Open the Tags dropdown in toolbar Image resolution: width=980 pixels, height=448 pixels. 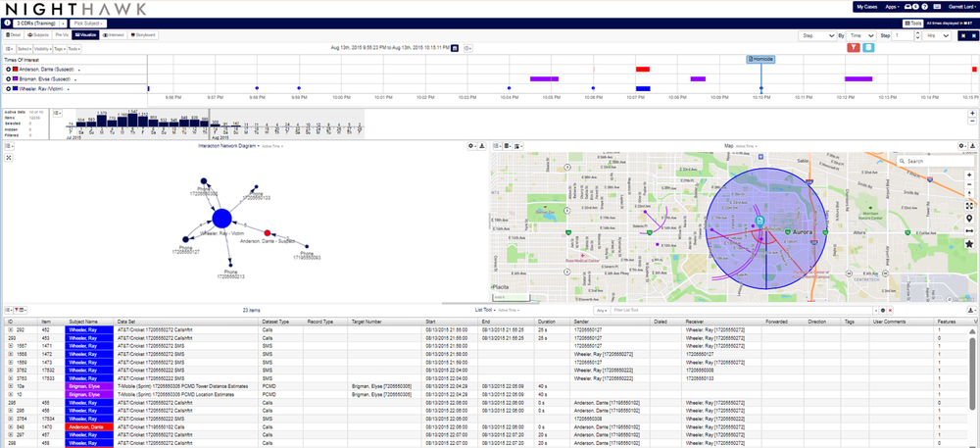60,48
